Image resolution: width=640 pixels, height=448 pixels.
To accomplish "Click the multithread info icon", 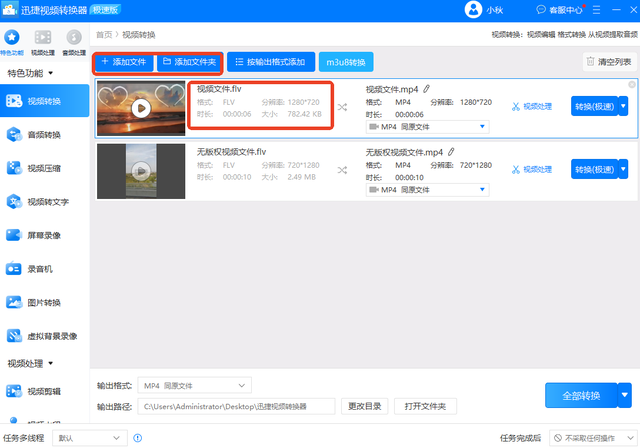I will click(138, 438).
